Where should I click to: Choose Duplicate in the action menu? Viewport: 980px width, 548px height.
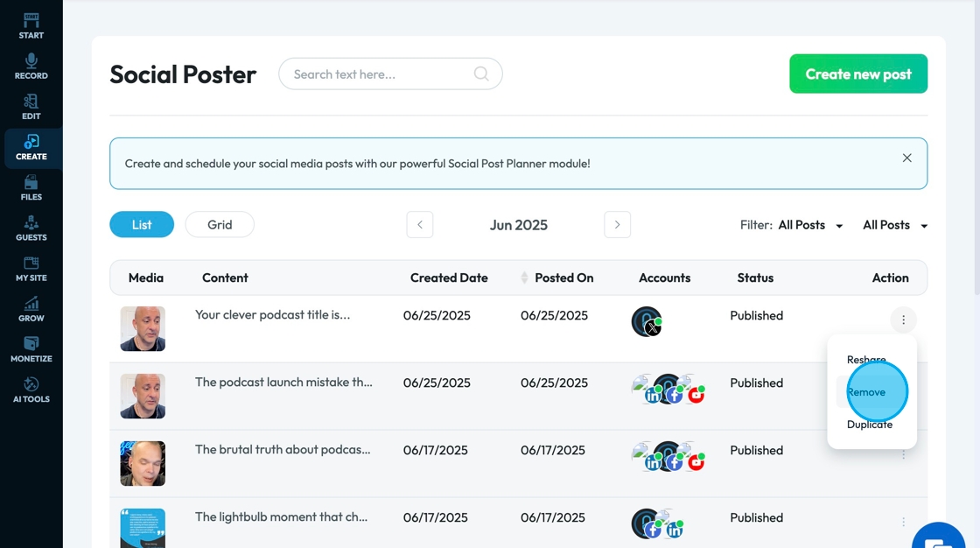coord(870,425)
